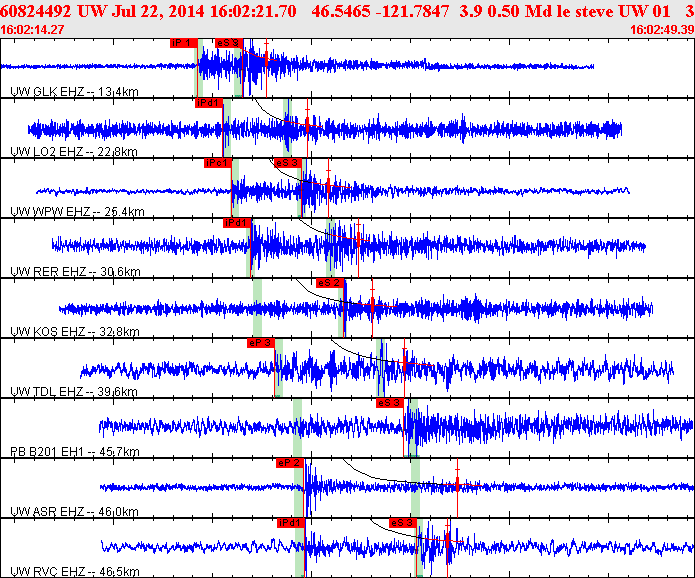695x578 pixels.
Task: Select the eP 3 pick on TDL trace
Action: coord(261,343)
